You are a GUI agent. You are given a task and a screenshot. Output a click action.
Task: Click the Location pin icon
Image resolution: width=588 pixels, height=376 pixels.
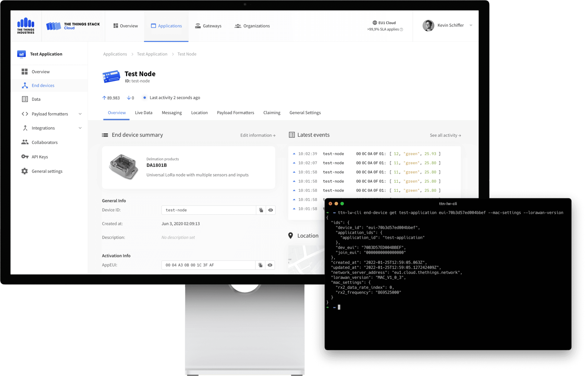(x=290, y=236)
